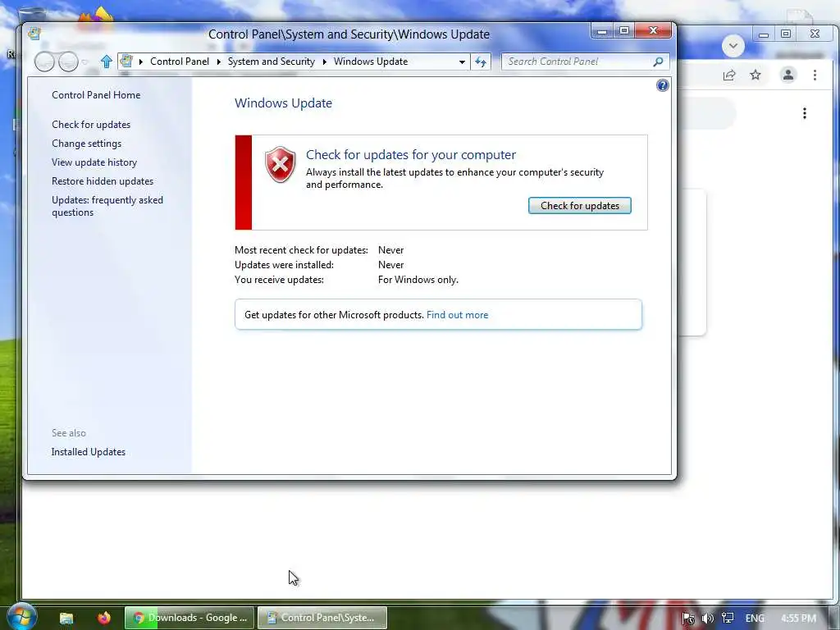Switch to Downloads - Google Chrome taskbar item
840x630 pixels.
coord(189,618)
